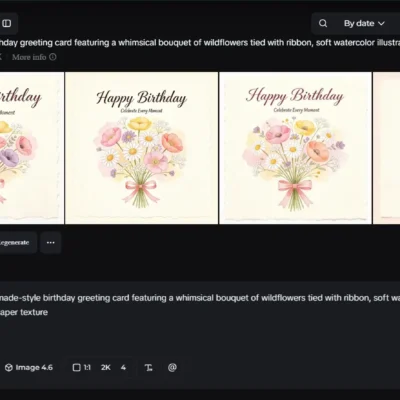
Task: Open the three-dot more options menu
Action: 51,243
